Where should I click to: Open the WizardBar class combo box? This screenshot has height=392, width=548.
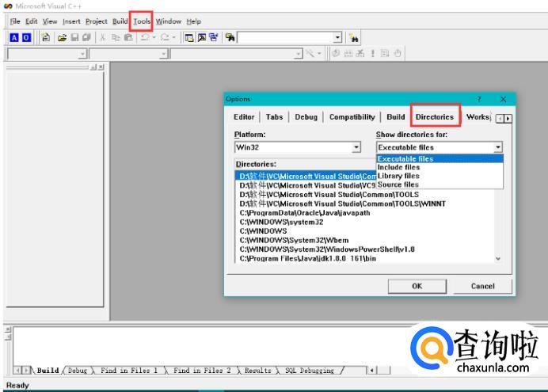(x=82, y=54)
